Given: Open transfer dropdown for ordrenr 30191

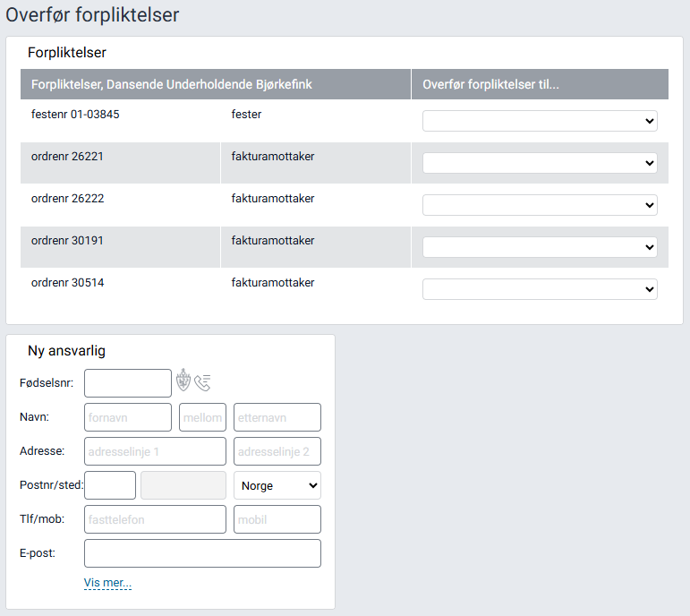Looking at the screenshot, I should (x=540, y=247).
